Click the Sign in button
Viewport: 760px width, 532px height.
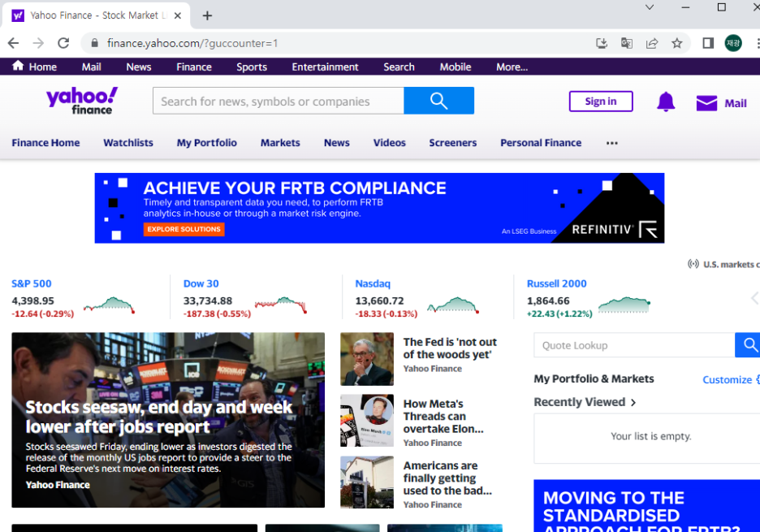click(601, 102)
